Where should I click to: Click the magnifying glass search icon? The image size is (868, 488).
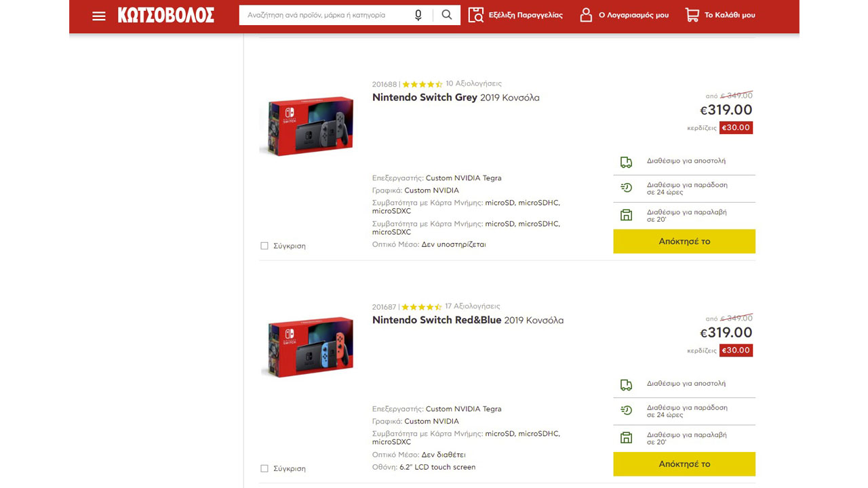tap(446, 15)
